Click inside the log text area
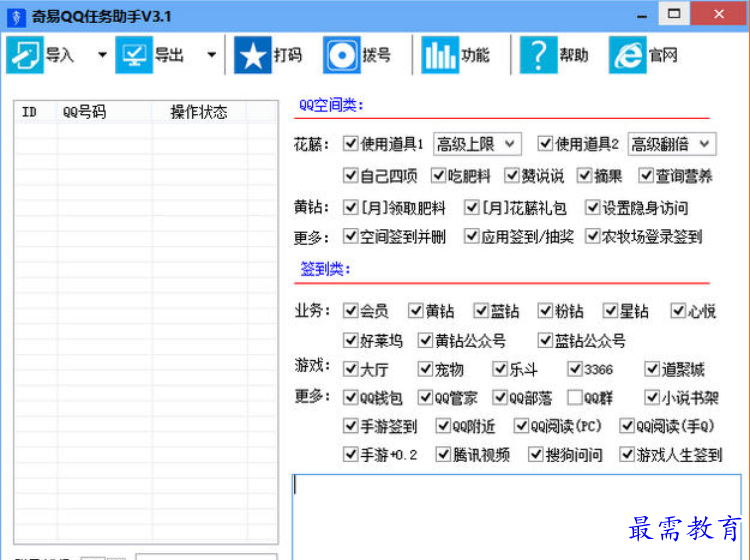Image resolution: width=750 pixels, height=560 pixels. [x=517, y=517]
